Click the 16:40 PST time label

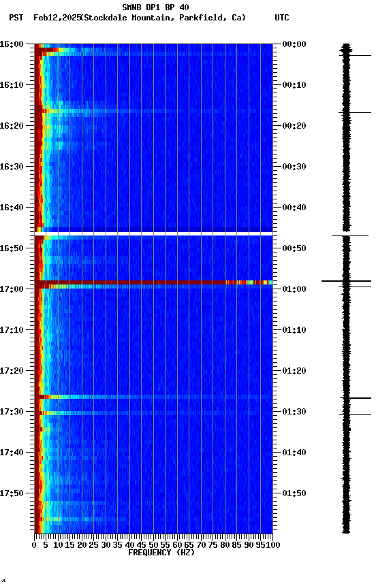(12, 208)
